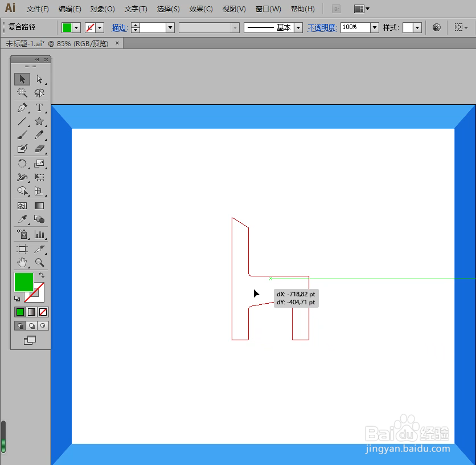Open variable width profile dropdown
The width and height of the screenshot is (476, 465).
(x=235, y=28)
